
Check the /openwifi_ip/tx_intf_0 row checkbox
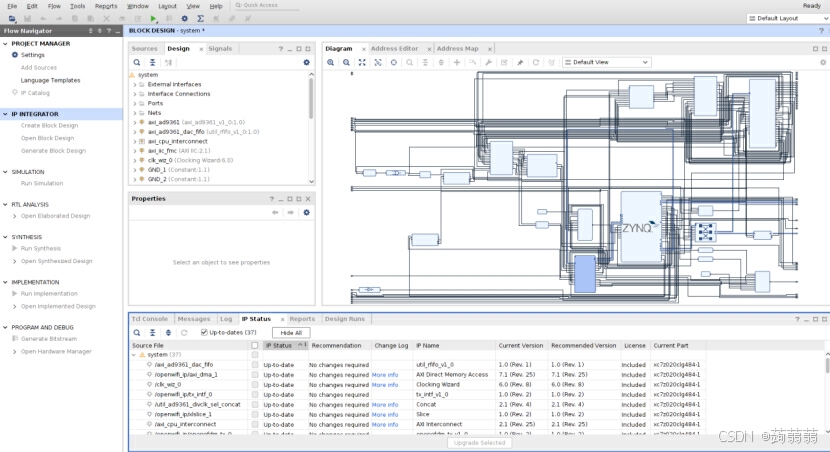(255, 394)
